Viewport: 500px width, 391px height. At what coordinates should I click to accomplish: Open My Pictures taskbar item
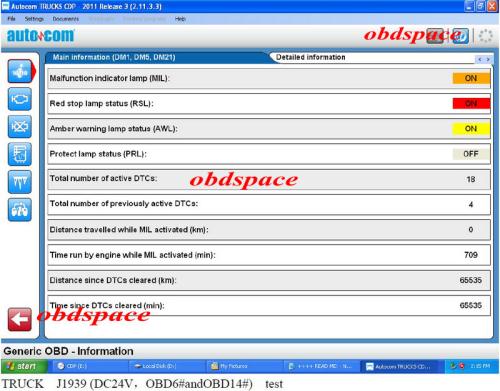coord(230,366)
